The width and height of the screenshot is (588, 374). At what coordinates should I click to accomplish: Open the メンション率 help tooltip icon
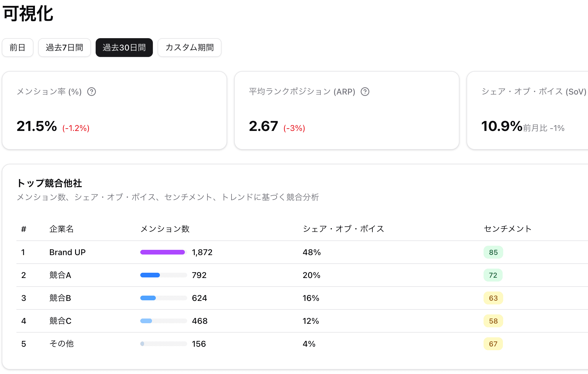click(92, 92)
